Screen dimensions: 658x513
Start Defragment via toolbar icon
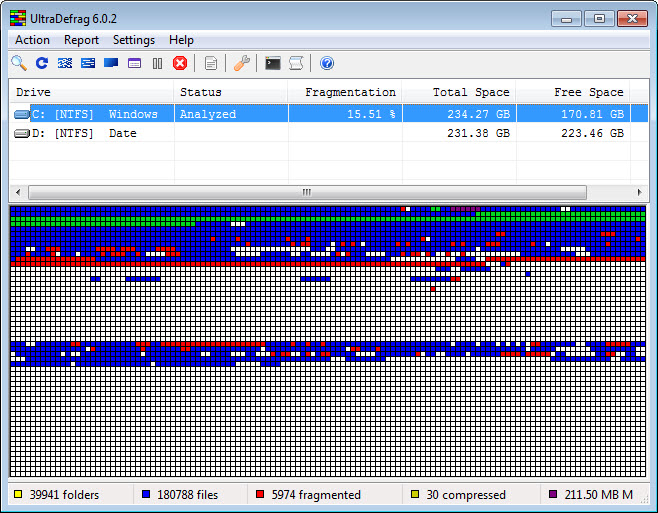click(x=65, y=63)
